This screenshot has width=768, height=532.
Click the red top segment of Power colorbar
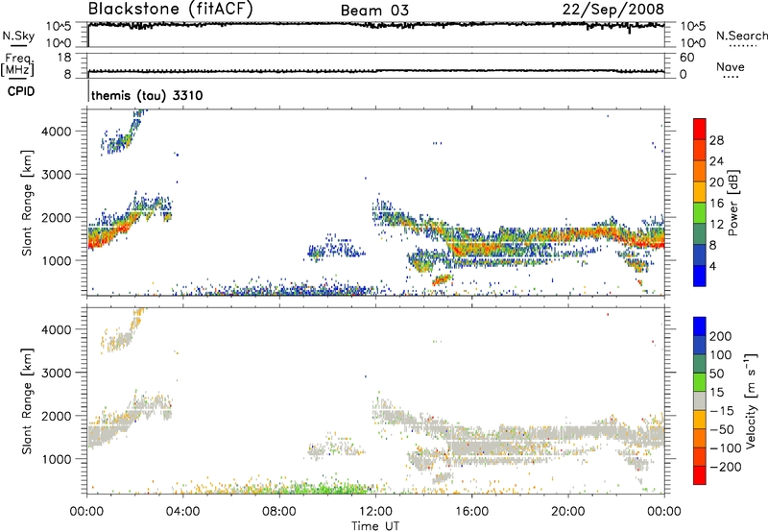coord(700,129)
